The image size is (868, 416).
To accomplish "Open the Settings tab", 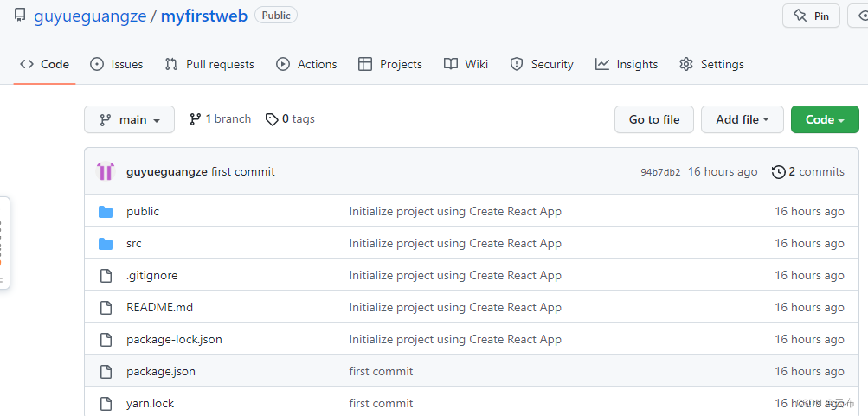I will (x=711, y=64).
